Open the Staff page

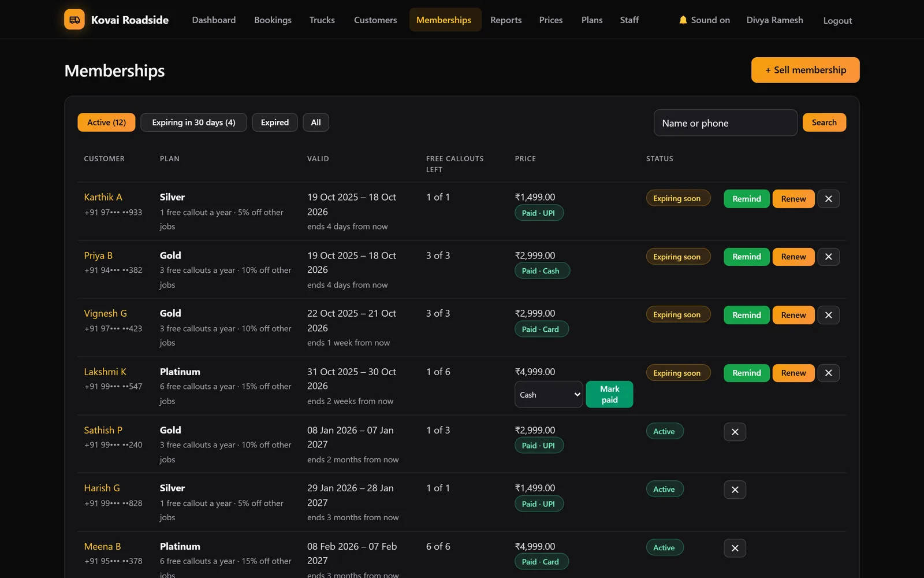[629, 20]
